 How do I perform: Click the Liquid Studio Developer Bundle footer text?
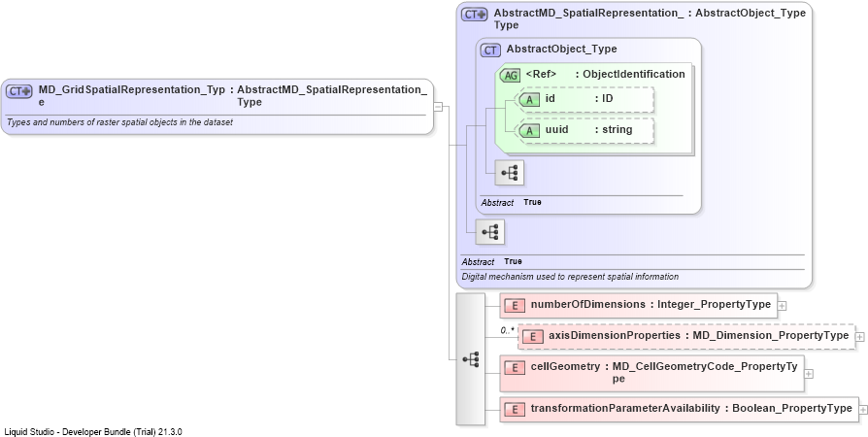[93, 431]
